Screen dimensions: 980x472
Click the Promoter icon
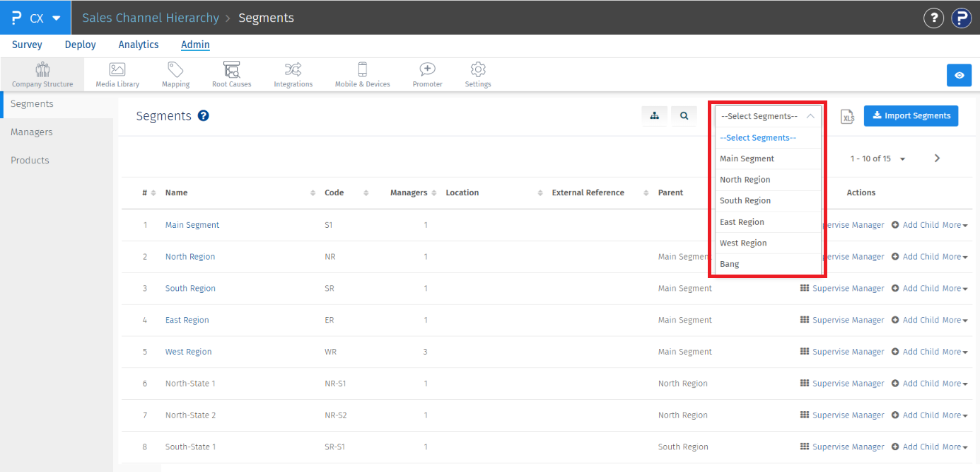pyautogui.click(x=427, y=70)
